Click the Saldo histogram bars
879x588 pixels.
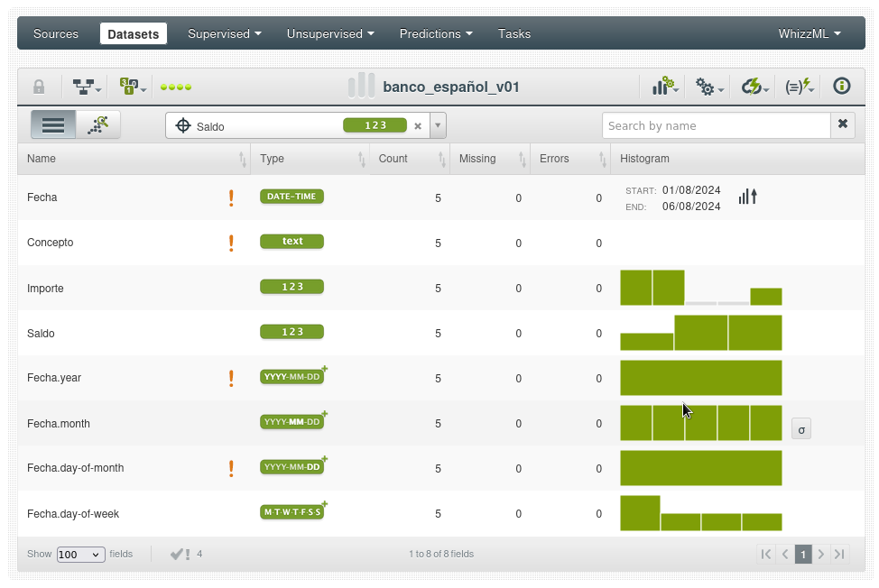coord(700,333)
